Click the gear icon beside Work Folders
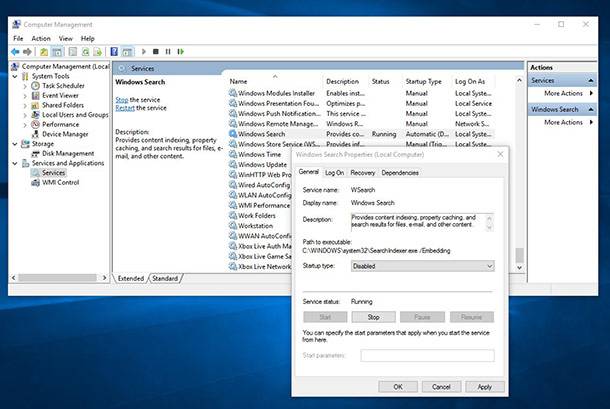610x409 pixels. (x=233, y=216)
